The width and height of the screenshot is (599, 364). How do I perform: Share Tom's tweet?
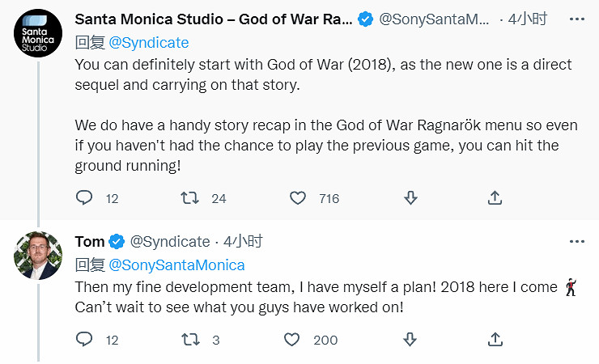click(x=495, y=340)
